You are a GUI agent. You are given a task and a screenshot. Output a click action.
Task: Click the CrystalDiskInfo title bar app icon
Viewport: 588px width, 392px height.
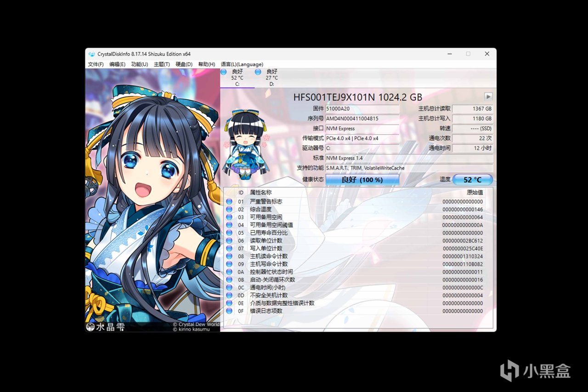click(x=91, y=54)
